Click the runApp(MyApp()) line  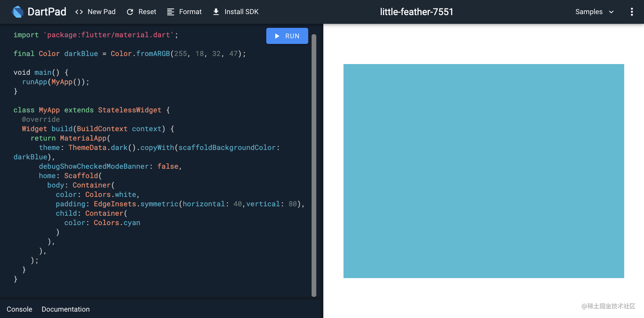56,82
